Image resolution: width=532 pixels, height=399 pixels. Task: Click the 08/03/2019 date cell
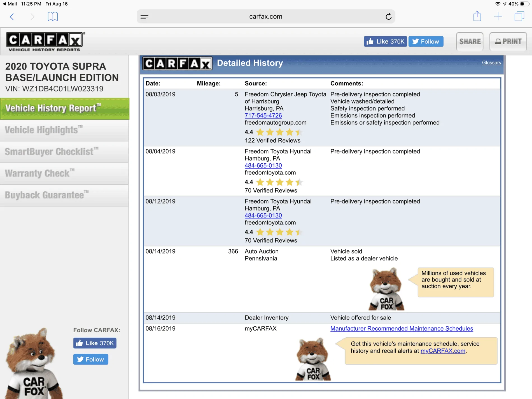pos(160,94)
